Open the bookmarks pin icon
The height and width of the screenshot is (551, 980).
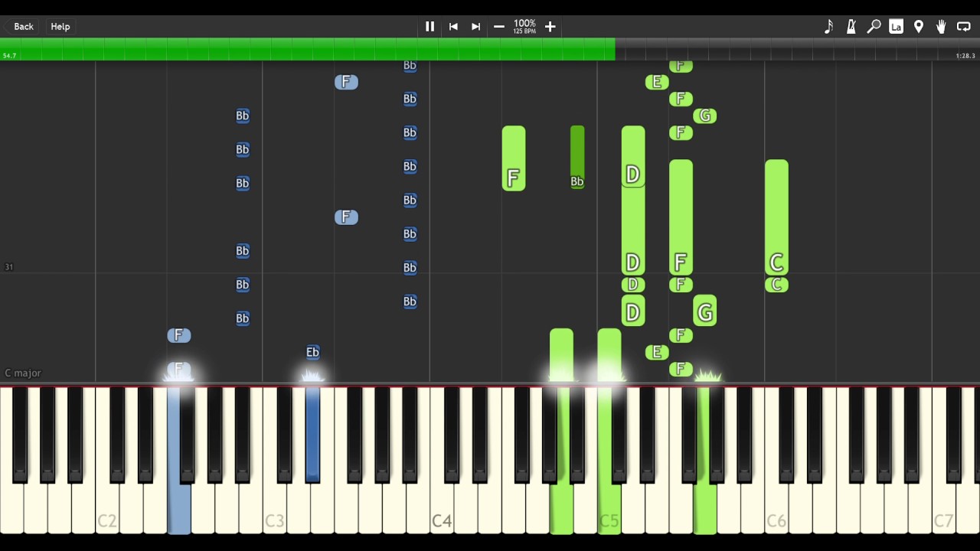click(919, 27)
